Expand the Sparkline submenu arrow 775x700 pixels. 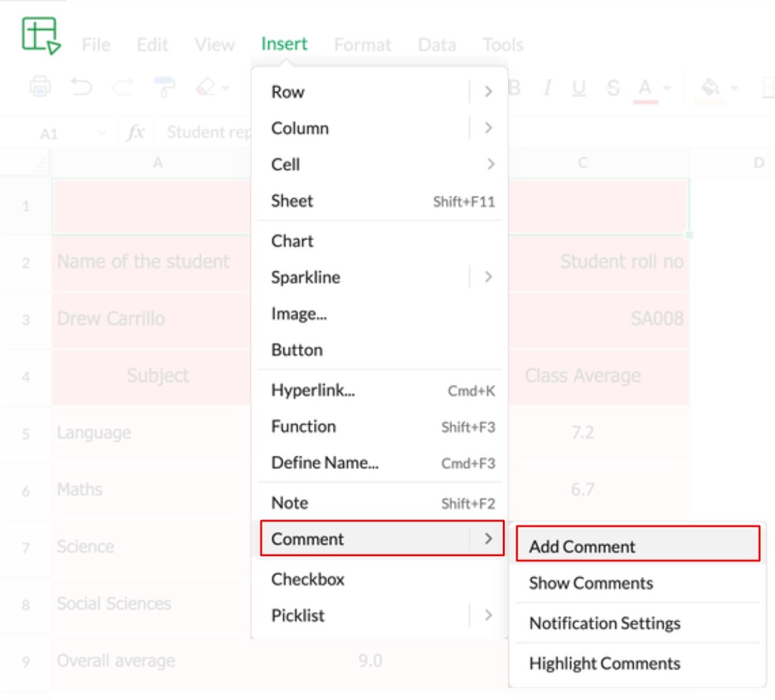pyautogui.click(x=488, y=277)
